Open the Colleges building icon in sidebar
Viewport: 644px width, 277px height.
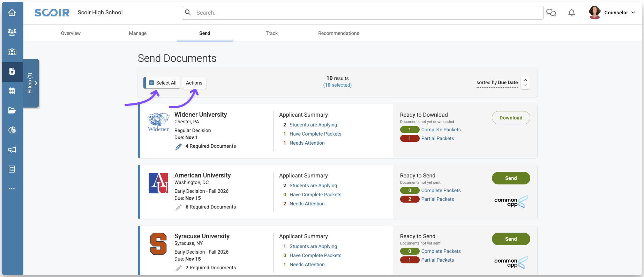pos(12,52)
